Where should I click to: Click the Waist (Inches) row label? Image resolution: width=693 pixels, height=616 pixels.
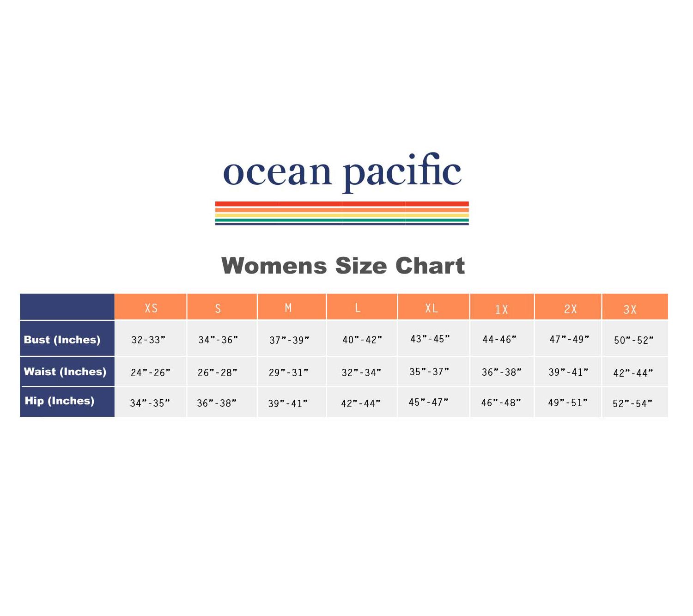(65, 372)
